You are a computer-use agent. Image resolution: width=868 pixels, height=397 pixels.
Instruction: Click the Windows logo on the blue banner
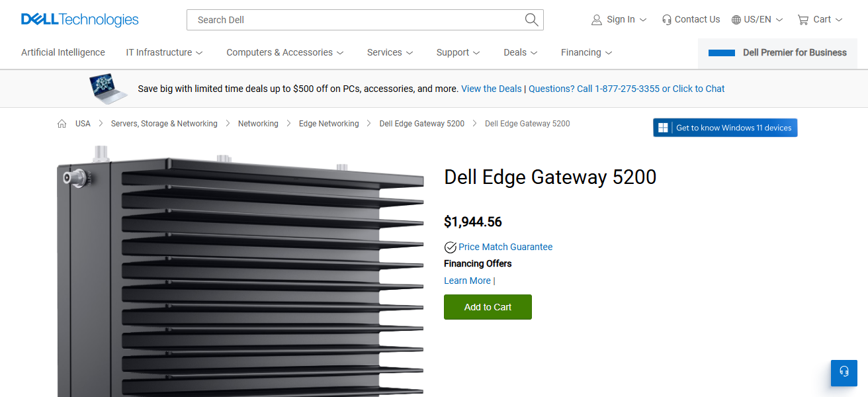click(x=662, y=127)
